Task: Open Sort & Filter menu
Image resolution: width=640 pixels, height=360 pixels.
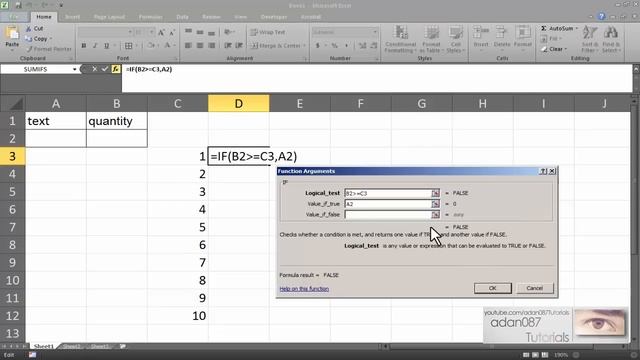Action: click(x=590, y=40)
